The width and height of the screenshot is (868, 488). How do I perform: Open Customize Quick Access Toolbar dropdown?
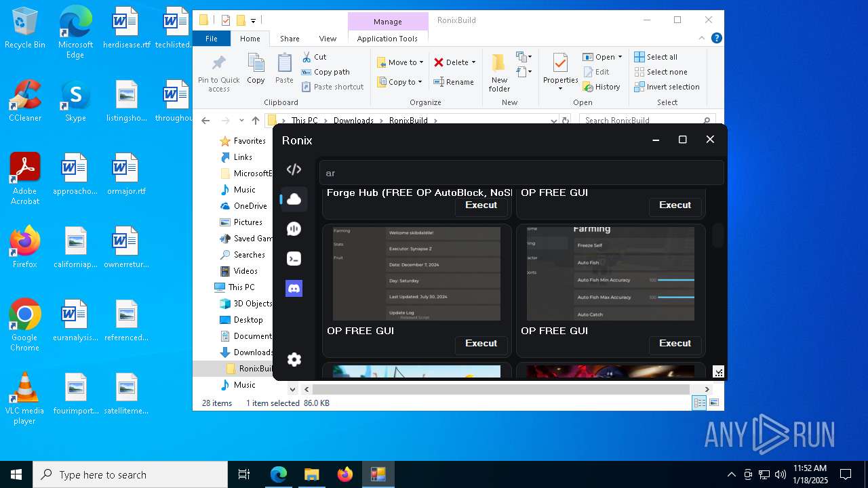(253, 21)
